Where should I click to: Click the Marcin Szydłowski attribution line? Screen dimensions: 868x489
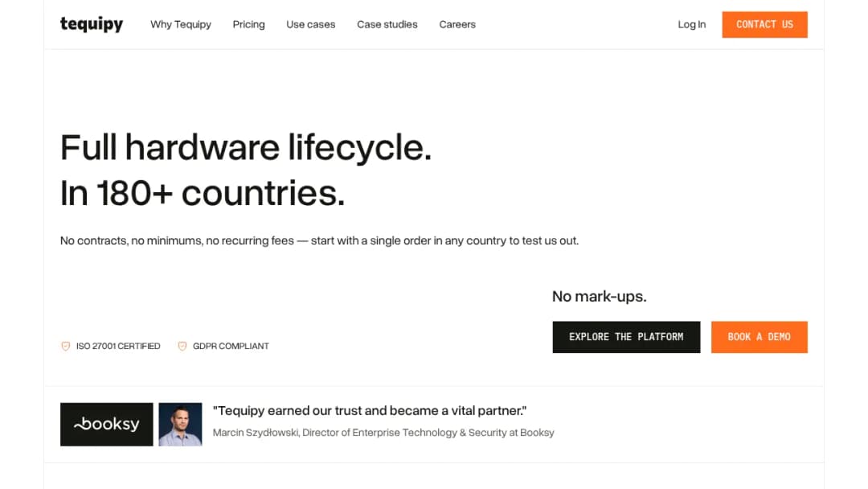tap(383, 433)
